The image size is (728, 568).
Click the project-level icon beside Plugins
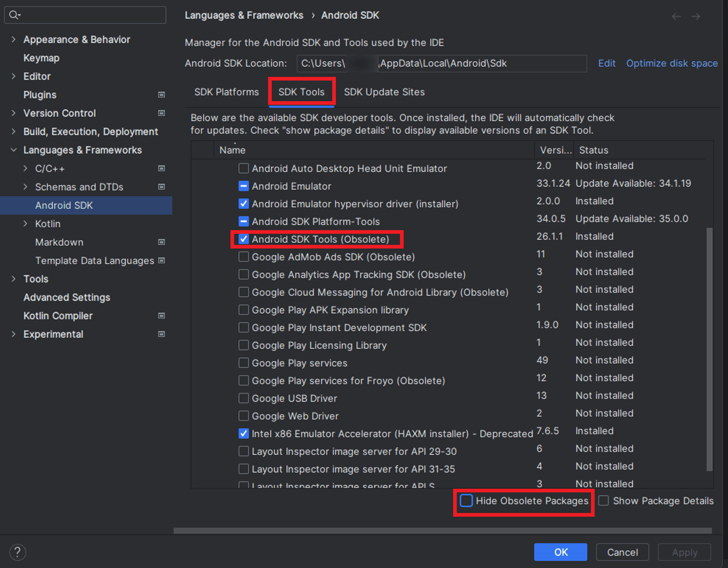162,95
